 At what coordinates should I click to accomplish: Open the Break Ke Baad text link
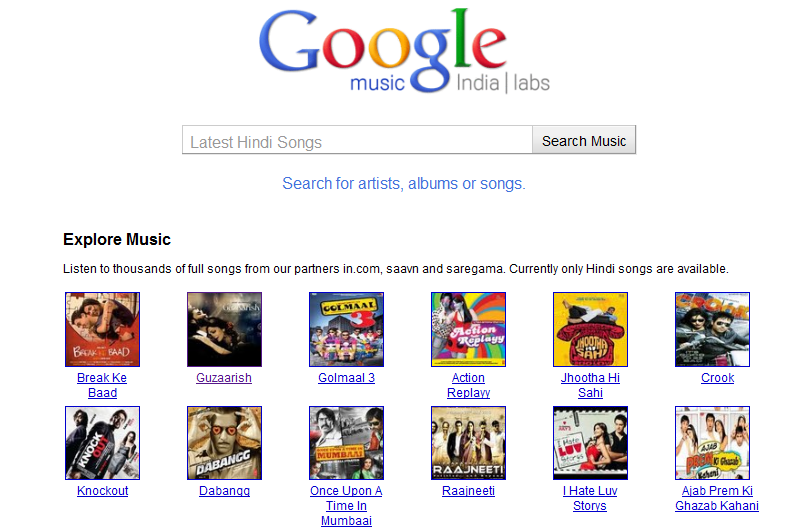(x=102, y=385)
